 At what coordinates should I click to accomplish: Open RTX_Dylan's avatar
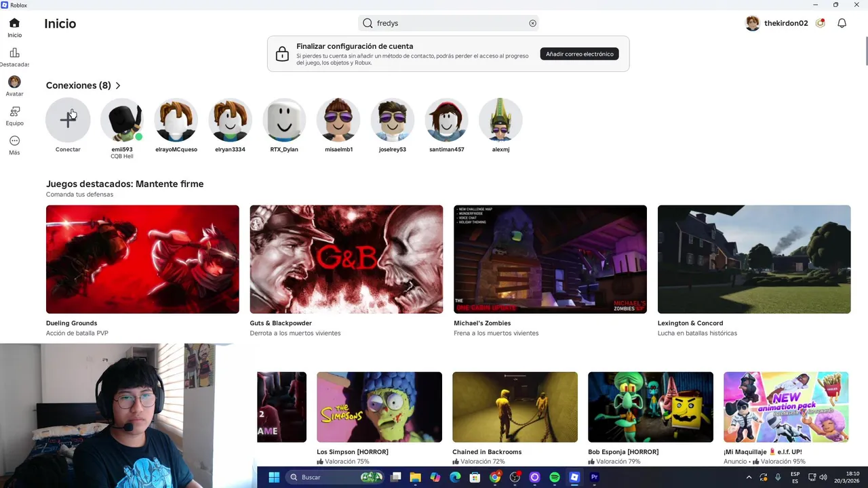(x=284, y=120)
